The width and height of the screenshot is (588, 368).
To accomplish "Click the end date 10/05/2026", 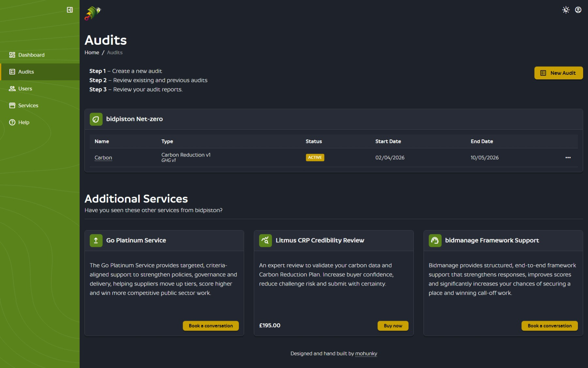I will coord(485,158).
